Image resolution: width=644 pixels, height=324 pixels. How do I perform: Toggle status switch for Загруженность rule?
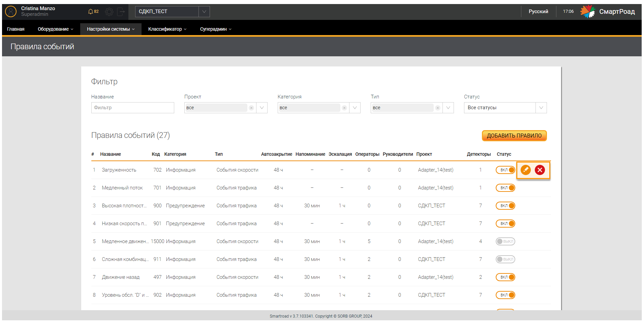[x=505, y=170]
